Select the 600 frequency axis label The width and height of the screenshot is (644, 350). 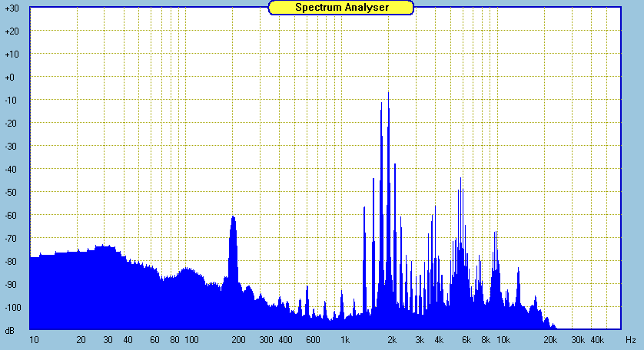(313, 340)
